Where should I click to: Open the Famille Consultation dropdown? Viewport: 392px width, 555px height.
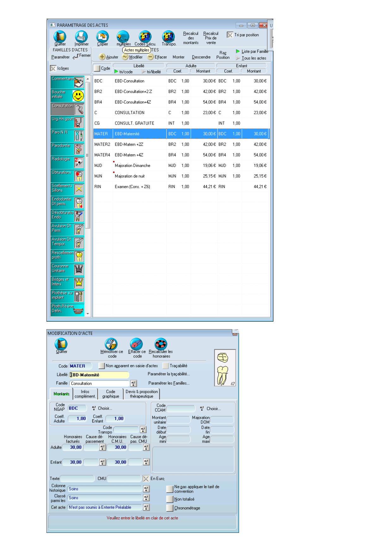coord(133,383)
